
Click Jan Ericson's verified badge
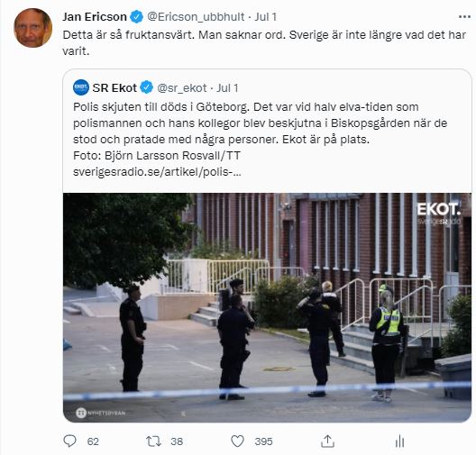click(137, 17)
